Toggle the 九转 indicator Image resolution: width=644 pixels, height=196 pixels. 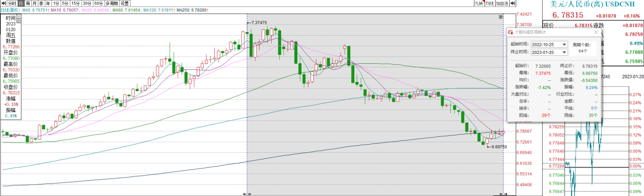pyautogui.click(x=479, y=3)
